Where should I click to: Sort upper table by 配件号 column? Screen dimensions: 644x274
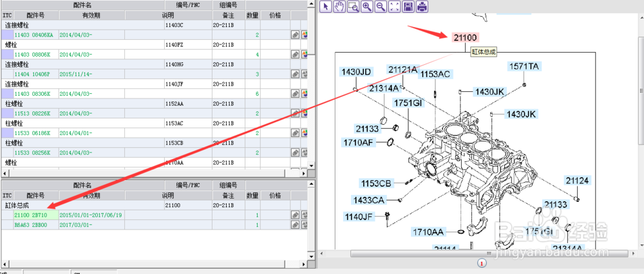pos(35,15)
